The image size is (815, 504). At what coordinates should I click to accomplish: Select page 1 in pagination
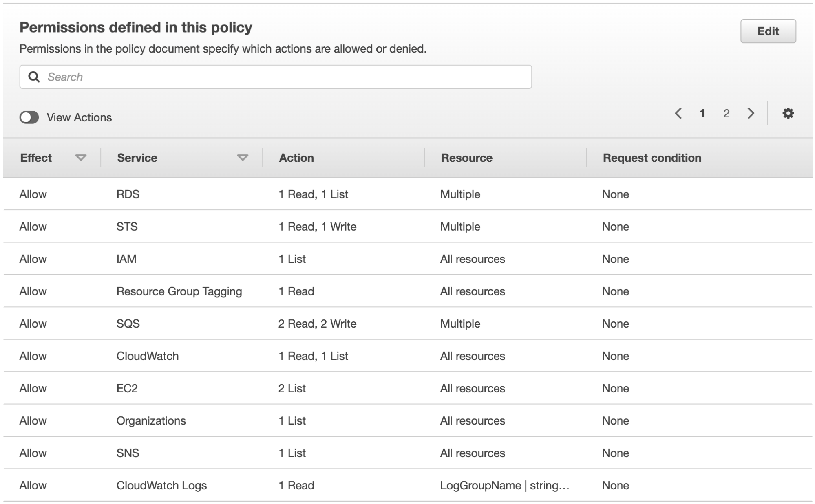coord(702,113)
